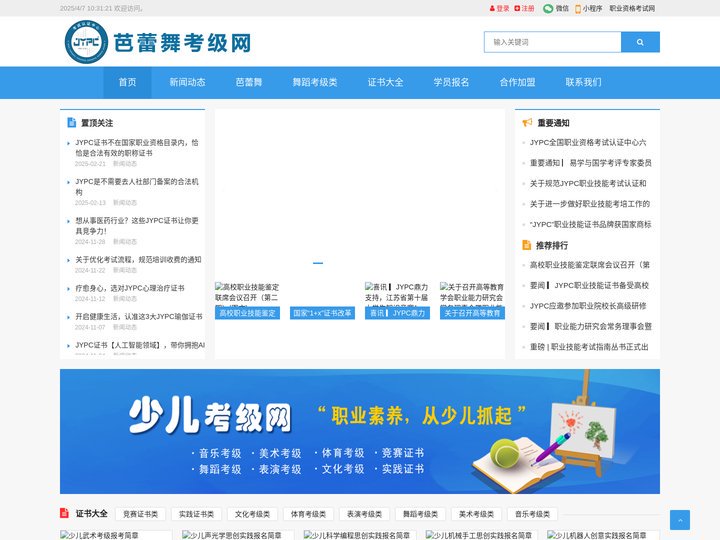Select the 表演考级类 category tab
Screen dimensions: 720x540
364,514
